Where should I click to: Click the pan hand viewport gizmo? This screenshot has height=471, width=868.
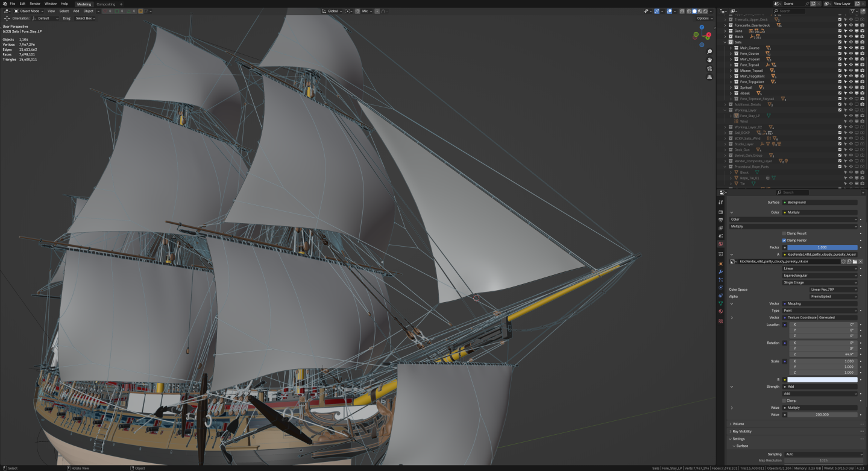coord(709,60)
